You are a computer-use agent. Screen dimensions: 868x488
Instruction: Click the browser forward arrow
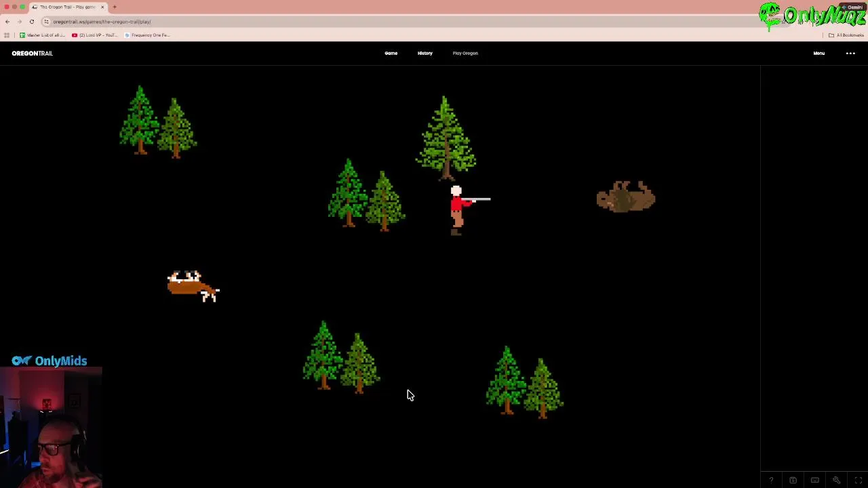(x=20, y=22)
